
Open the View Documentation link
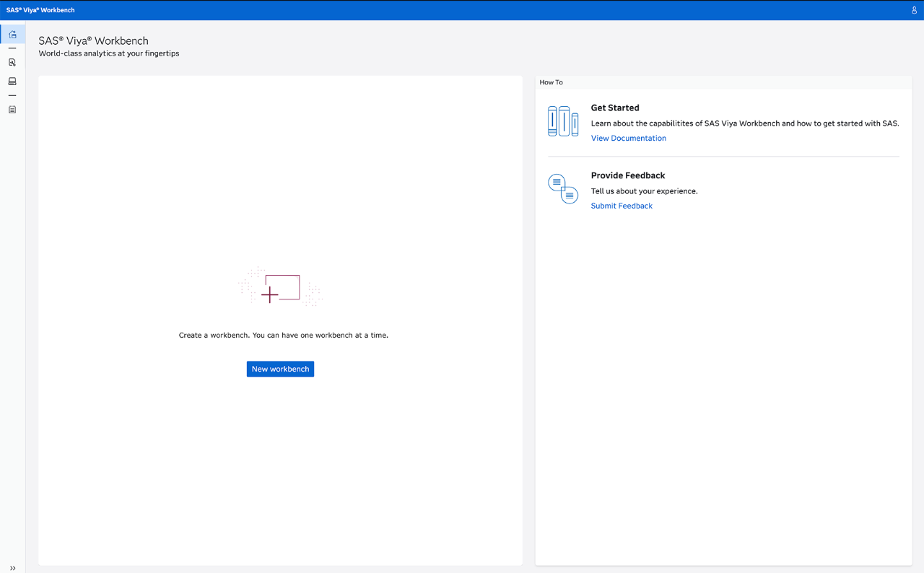click(x=629, y=138)
